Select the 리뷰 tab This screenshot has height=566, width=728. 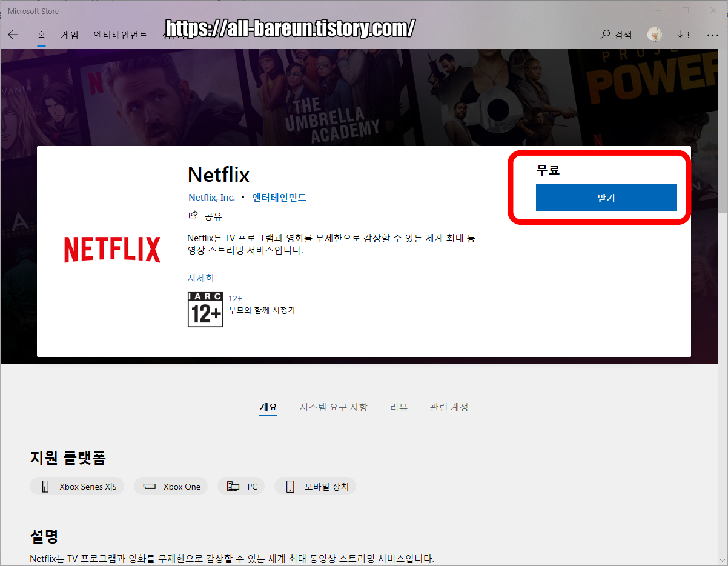point(399,407)
